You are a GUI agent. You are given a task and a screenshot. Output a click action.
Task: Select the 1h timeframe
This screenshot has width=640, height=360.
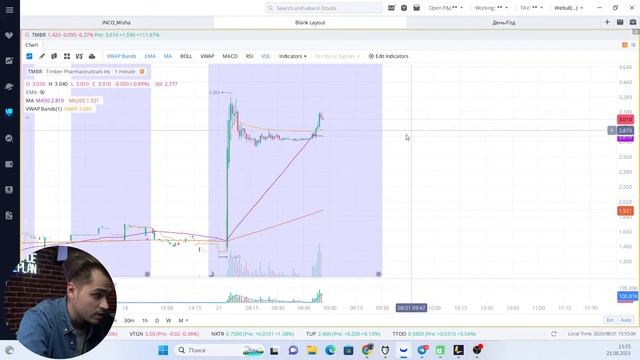145,320
